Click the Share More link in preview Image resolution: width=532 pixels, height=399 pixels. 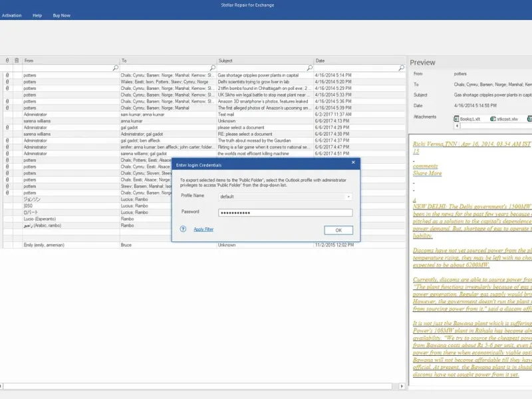click(x=427, y=173)
